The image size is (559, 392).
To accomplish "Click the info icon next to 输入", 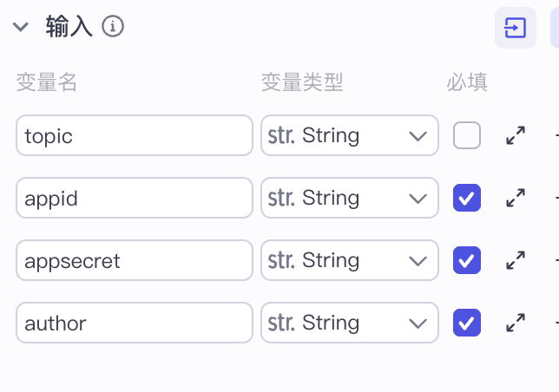I will click(113, 27).
